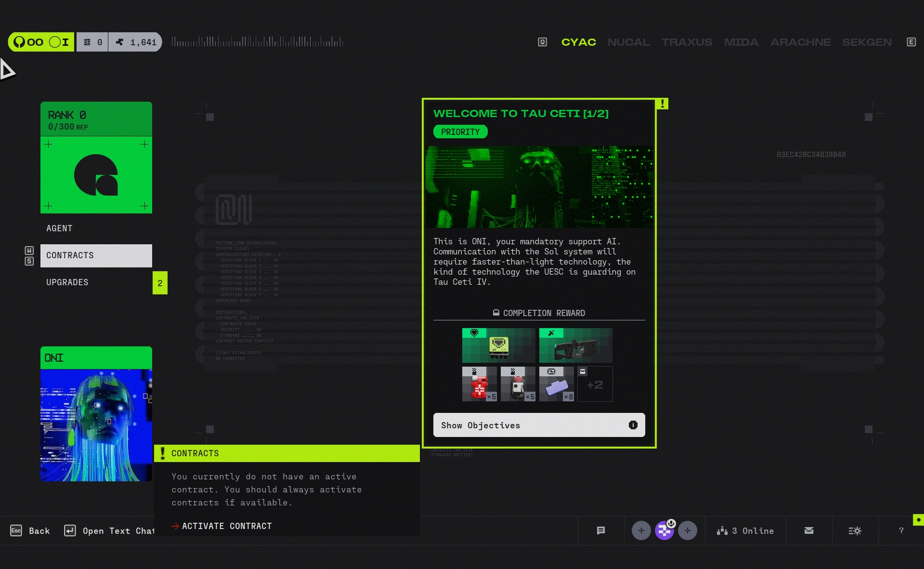
Task: Click the RANK 0 reputation header
Action: pyautogui.click(x=96, y=119)
